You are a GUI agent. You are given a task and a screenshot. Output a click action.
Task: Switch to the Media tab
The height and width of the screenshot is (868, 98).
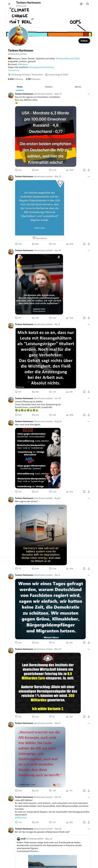[x=78, y=87]
